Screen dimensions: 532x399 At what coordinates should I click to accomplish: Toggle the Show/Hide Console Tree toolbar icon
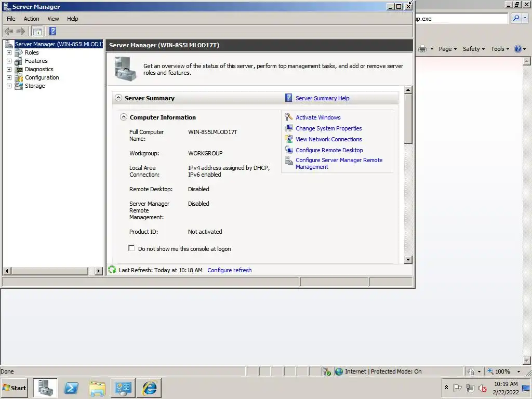point(37,32)
